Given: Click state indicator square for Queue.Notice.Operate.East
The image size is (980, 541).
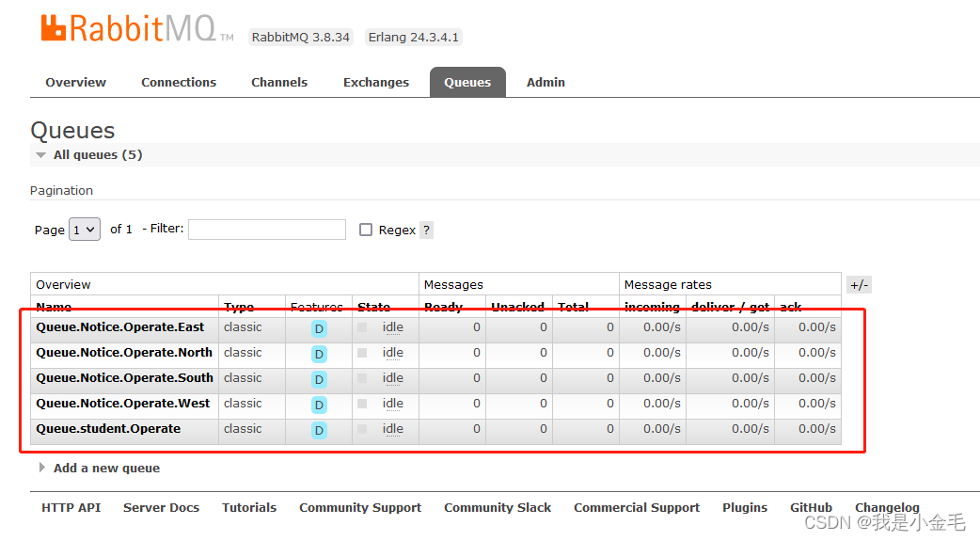Looking at the screenshot, I should point(362,327).
